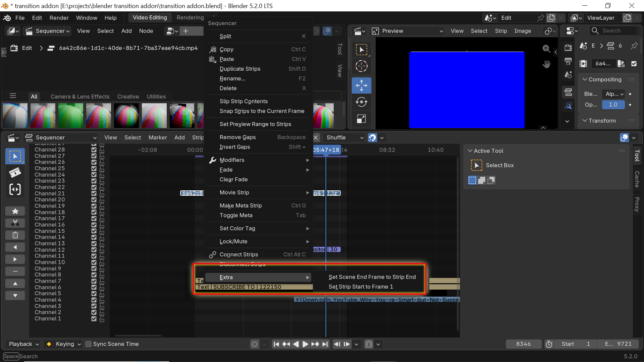The image size is (644, 362).
Task: Click the Blender logo menu
Action: pos(7,18)
